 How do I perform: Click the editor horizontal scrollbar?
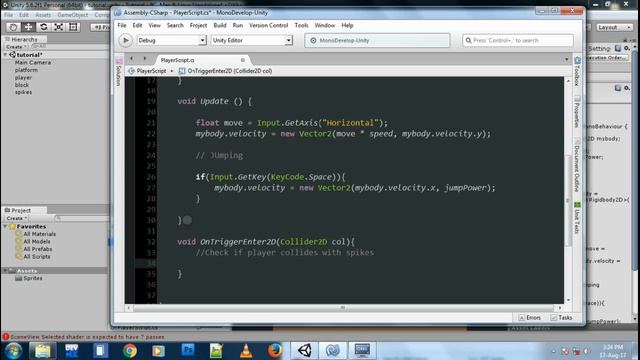pos(344,308)
